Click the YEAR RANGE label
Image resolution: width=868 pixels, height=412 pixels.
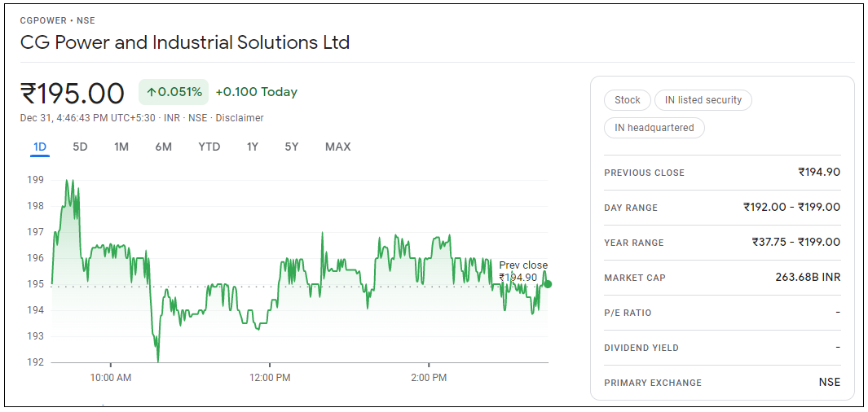[634, 243]
